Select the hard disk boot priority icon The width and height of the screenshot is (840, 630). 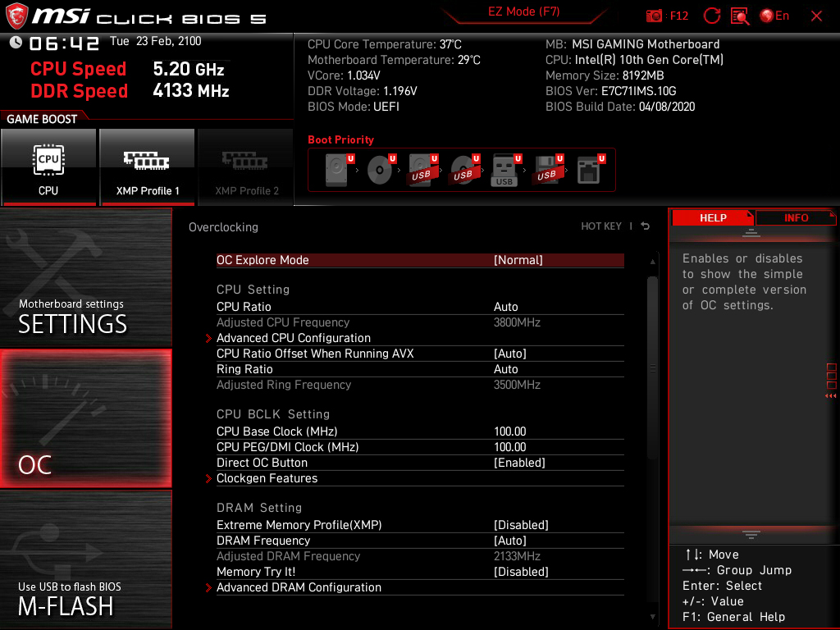tap(340, 169)
